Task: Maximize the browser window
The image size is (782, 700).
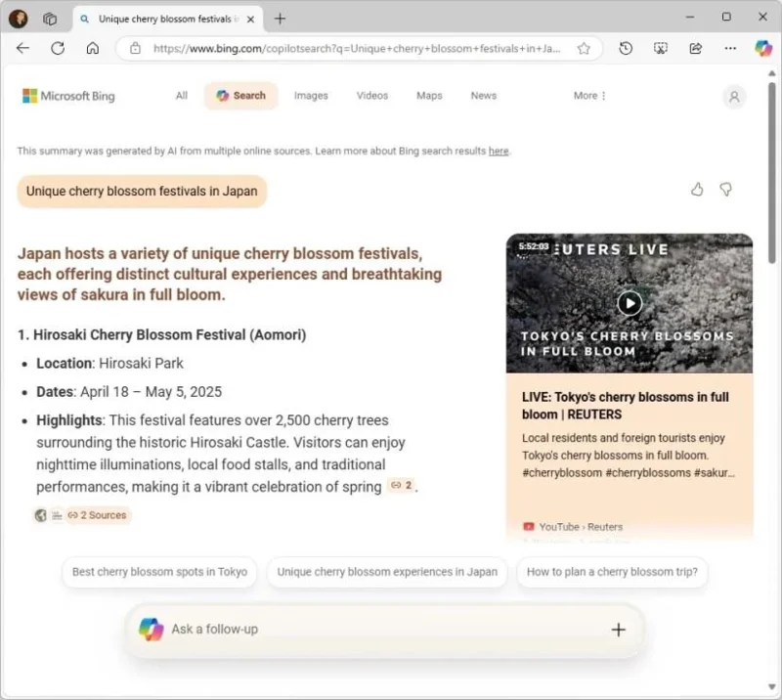Action: pyautogui.click(x=726, y=18)
